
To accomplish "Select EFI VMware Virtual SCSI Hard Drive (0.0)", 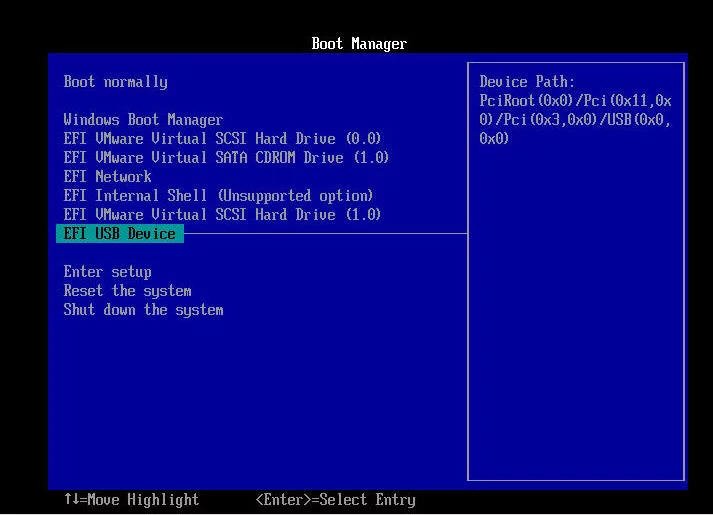I will pos(222,139).
